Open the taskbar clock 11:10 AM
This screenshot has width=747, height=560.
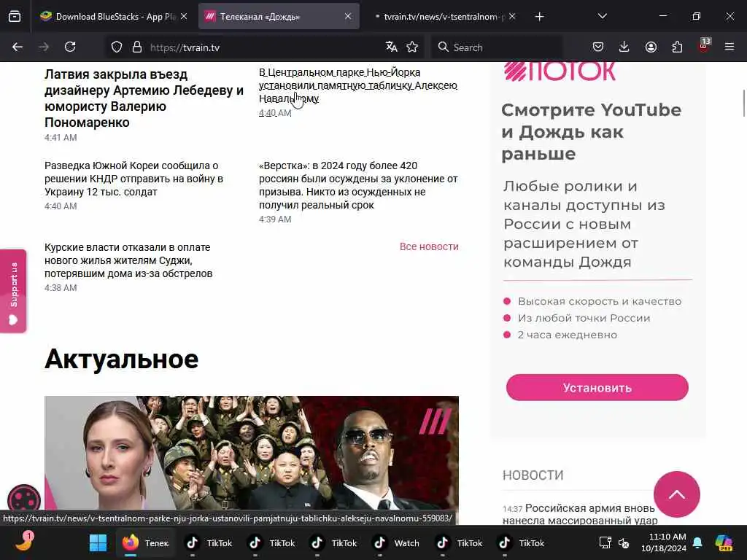(x=663, y=542)
